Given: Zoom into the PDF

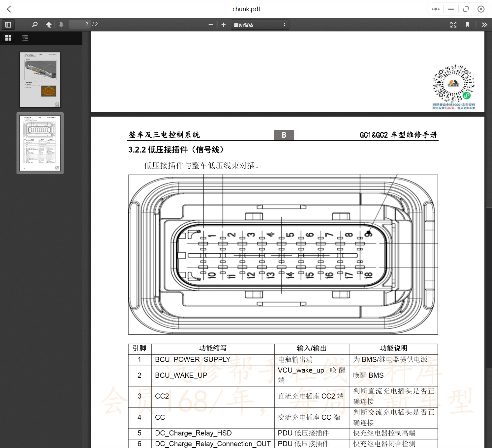Looking at the screenshot, I should (x=224, y=24).
